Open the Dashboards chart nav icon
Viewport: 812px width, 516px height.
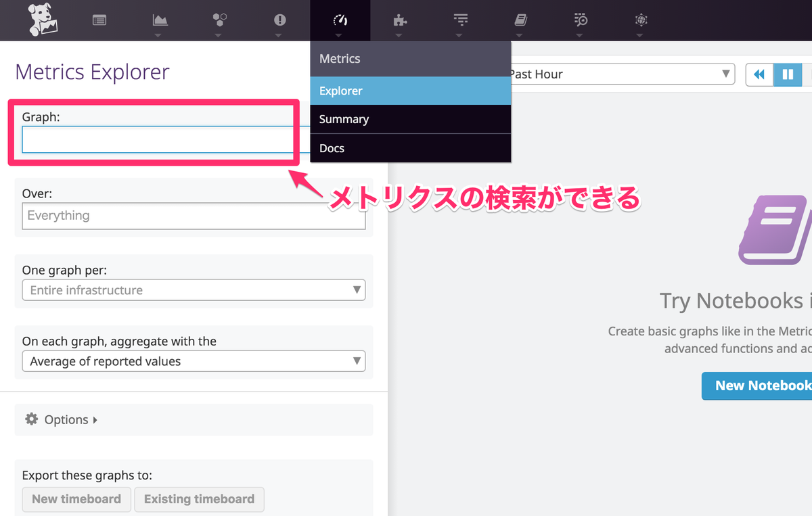coord(160,20)
